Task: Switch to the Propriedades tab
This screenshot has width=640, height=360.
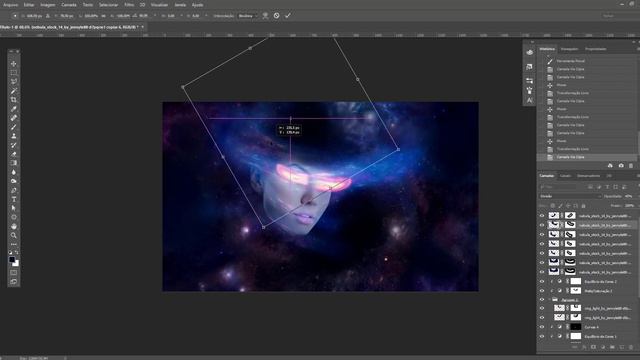Action: pos(596,49)
